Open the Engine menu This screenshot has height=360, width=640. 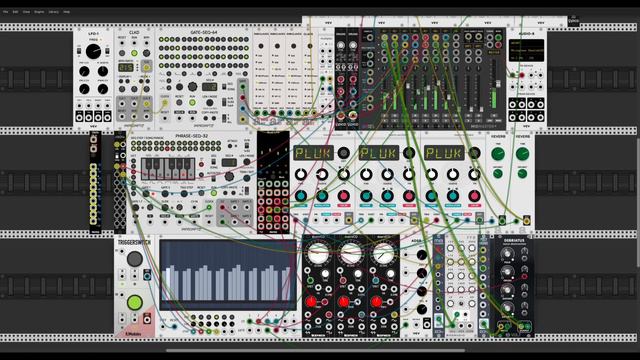(39, 12)
